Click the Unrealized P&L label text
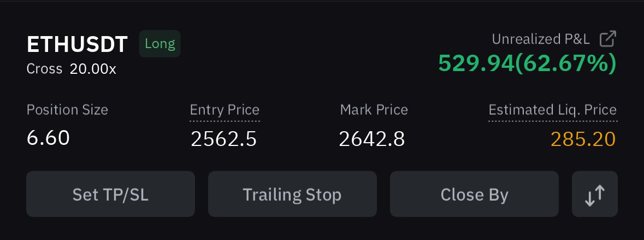The image size is (644, 240). click(x=541, y=39)
